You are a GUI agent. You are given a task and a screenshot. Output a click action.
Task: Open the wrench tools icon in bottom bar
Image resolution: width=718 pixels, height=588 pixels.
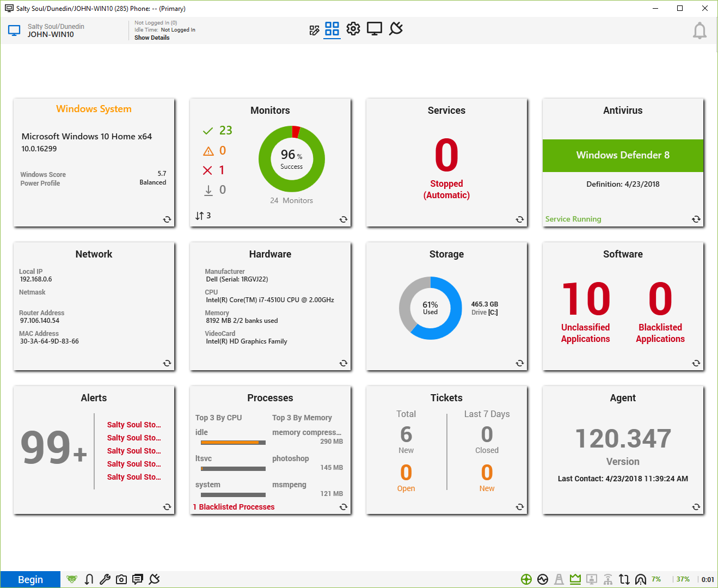pos(105,579)
